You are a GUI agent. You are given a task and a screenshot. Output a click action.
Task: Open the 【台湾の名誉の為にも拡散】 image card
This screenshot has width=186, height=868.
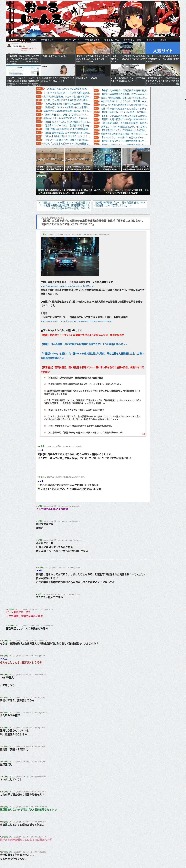click(136, 159)
